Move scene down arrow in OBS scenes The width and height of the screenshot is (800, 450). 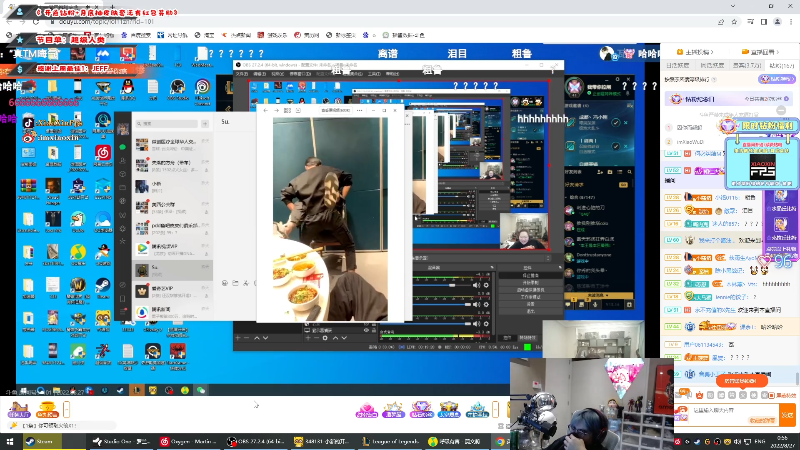click(265, 338)
